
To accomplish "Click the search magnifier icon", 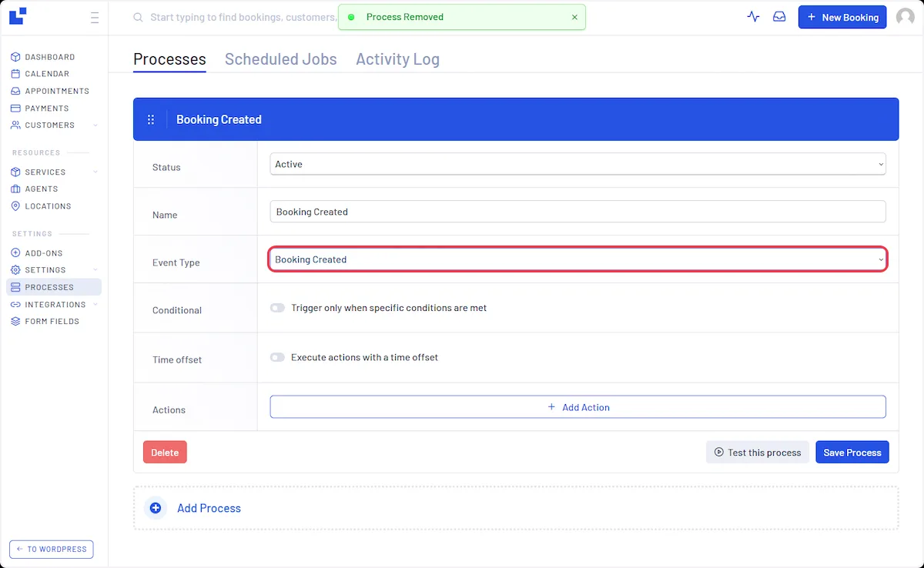I will (138, 17).
